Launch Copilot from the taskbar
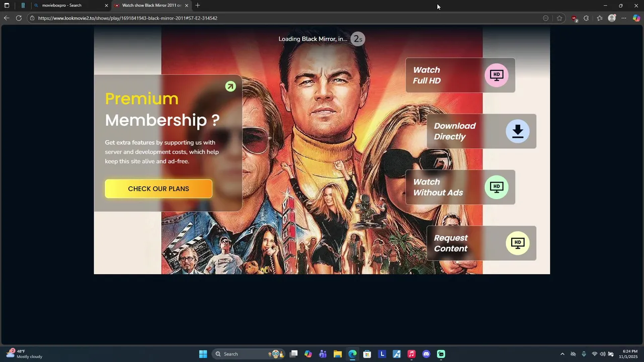644x362 pixels. 308,354
